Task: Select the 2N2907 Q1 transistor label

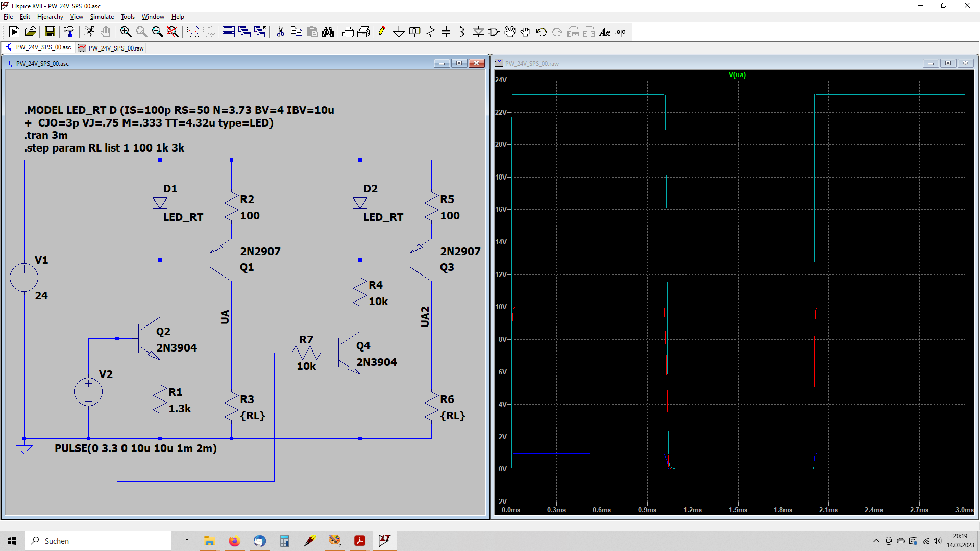Action: tap(260, 251)
